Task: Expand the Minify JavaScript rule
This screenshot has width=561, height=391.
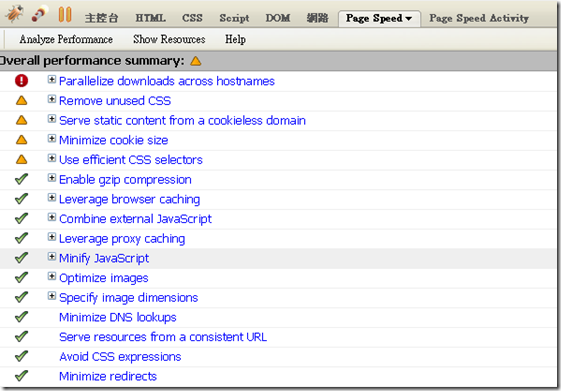Action: coord(52,256)
